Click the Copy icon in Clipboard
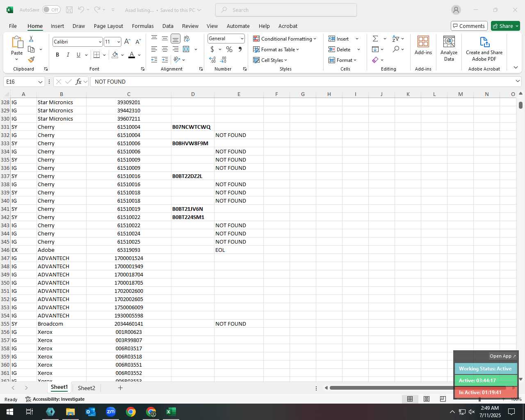 tap(31, 49)
